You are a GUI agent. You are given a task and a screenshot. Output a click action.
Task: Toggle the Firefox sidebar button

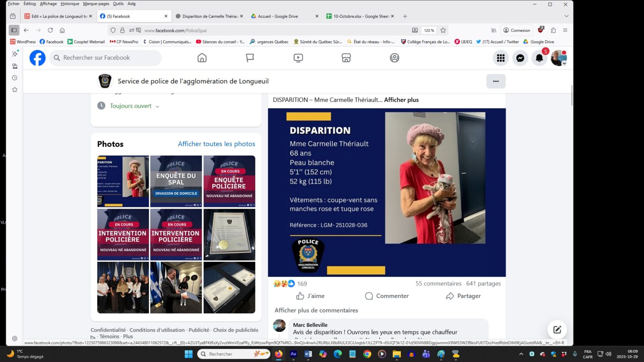[14, 30]
